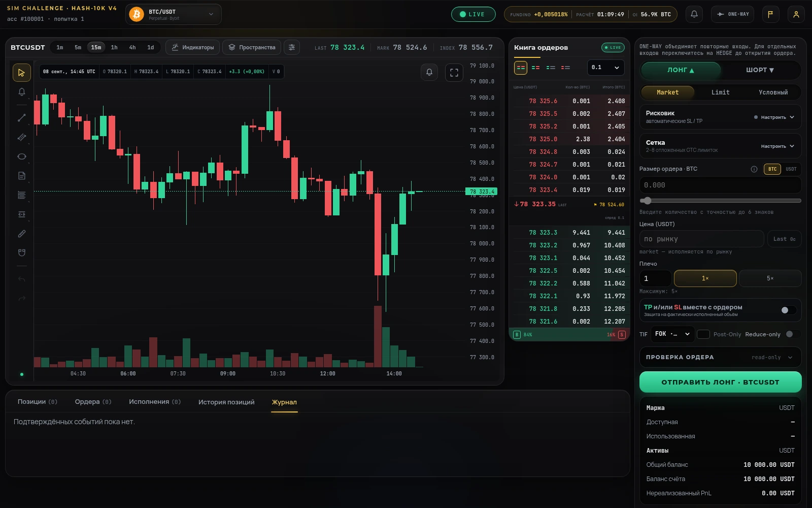Click ОТПРАВИТЬ ЛОНГ BTCUSDT button
Image resolution: width=812 pixels, height=508 pixels.
720,382
